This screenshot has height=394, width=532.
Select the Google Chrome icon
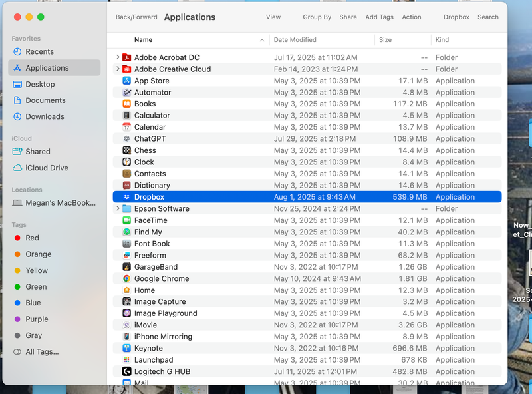click(x=126, y=279)
